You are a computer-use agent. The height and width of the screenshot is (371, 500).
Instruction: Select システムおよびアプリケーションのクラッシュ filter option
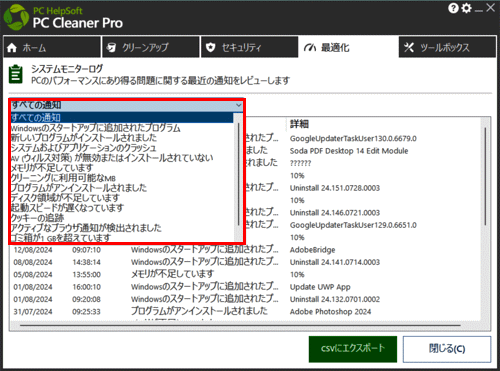tap(122, 148)
